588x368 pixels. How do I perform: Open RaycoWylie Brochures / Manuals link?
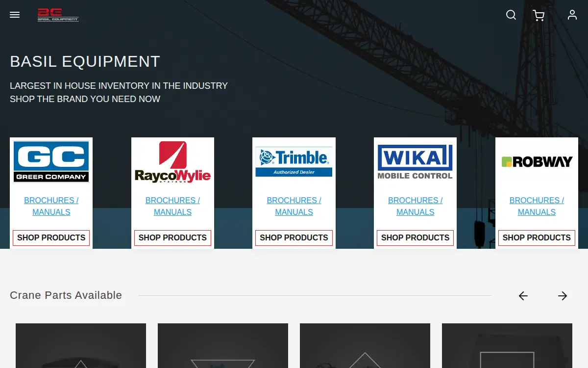tap(172, 206)
